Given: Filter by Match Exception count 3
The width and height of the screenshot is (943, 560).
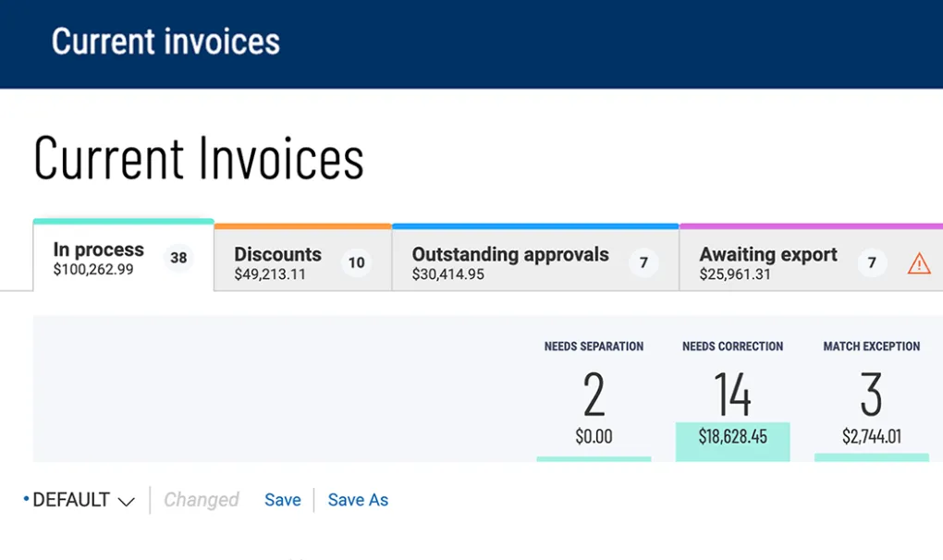Looking at the screenshot, I should coord(871,395).
